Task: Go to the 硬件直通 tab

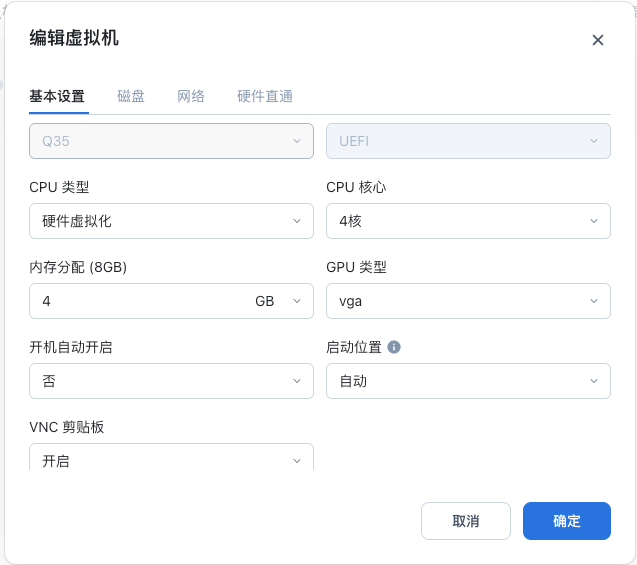Action: coord(265,96)
